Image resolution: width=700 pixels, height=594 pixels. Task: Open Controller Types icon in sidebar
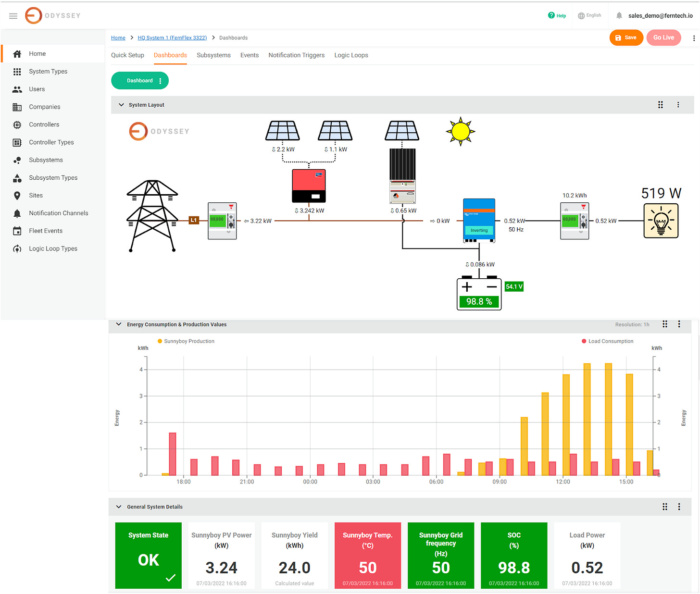click(17, 142)
